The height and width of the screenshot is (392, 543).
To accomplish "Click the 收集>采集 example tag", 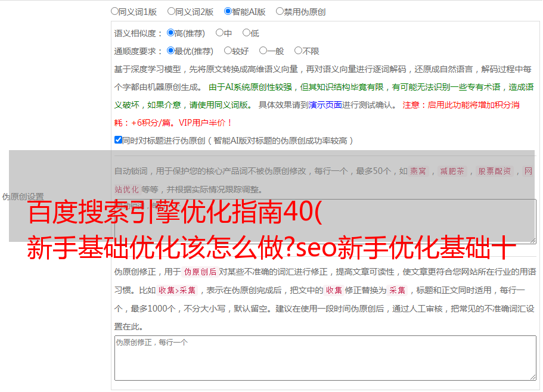I will click(177, 290).
